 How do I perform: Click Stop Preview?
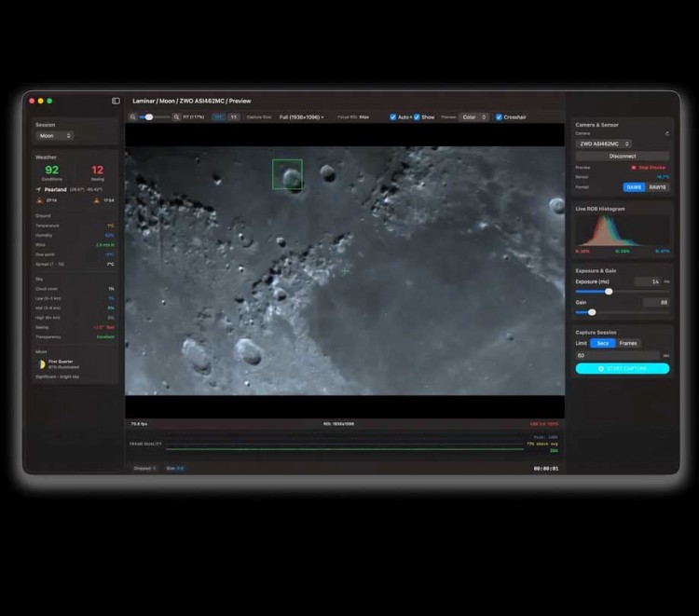[648, 168]
